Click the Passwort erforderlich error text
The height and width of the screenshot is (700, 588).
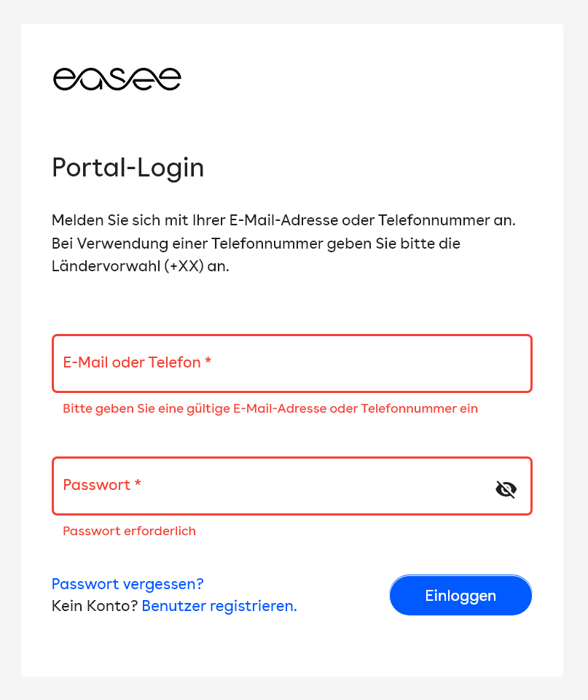pos(129,531)
